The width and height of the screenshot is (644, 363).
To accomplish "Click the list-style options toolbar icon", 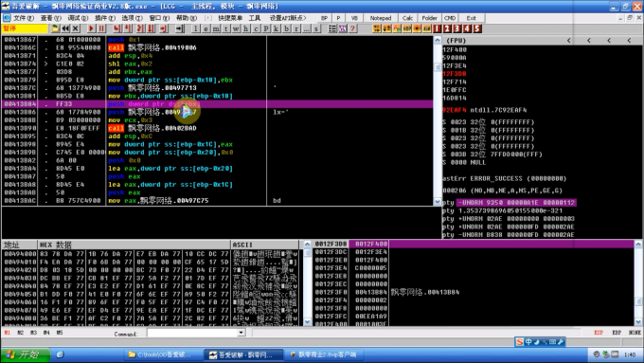I will coord(332,28).
